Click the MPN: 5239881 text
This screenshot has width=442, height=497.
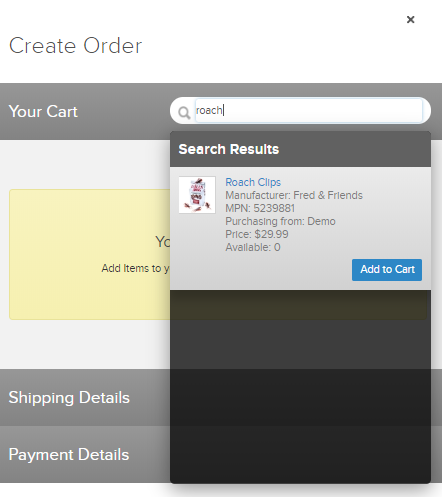tap(260, 208)
